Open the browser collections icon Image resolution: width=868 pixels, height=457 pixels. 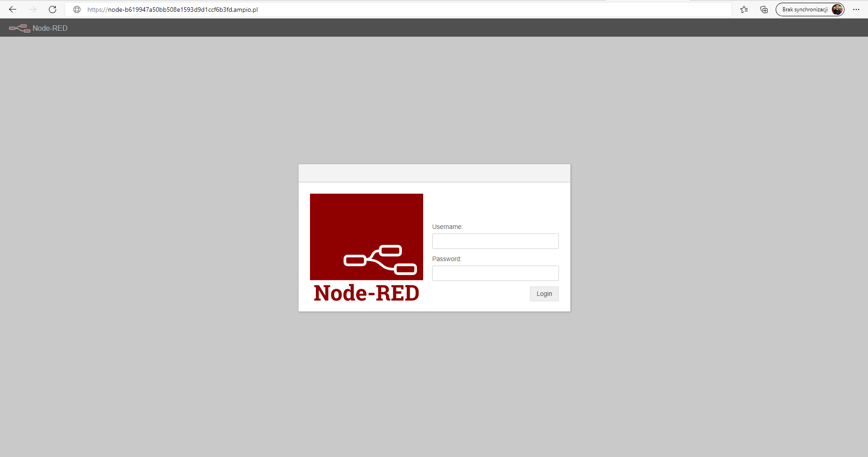point(764,10)
